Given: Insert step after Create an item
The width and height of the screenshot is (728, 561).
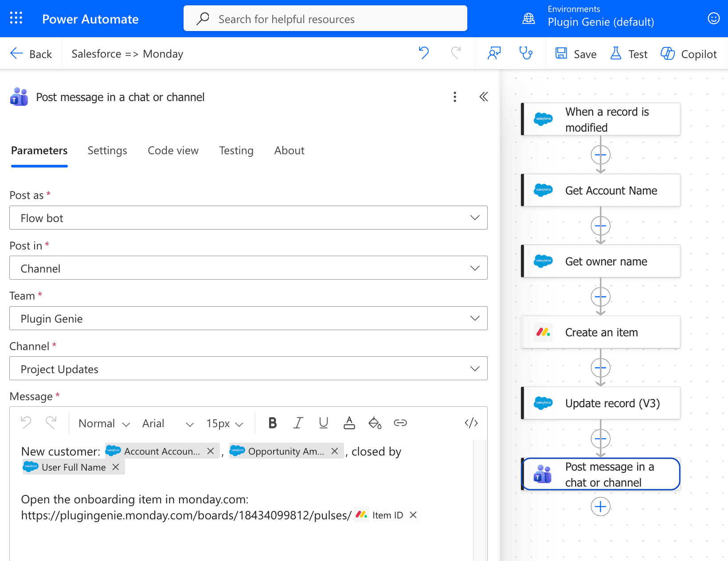Looking at the screenshot, I should click(601, 368).
